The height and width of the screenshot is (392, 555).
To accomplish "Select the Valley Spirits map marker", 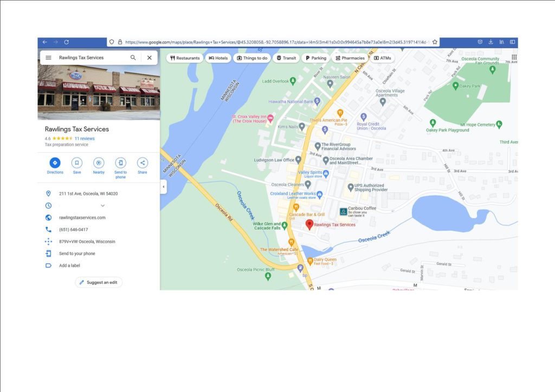I will click(326, 174).
